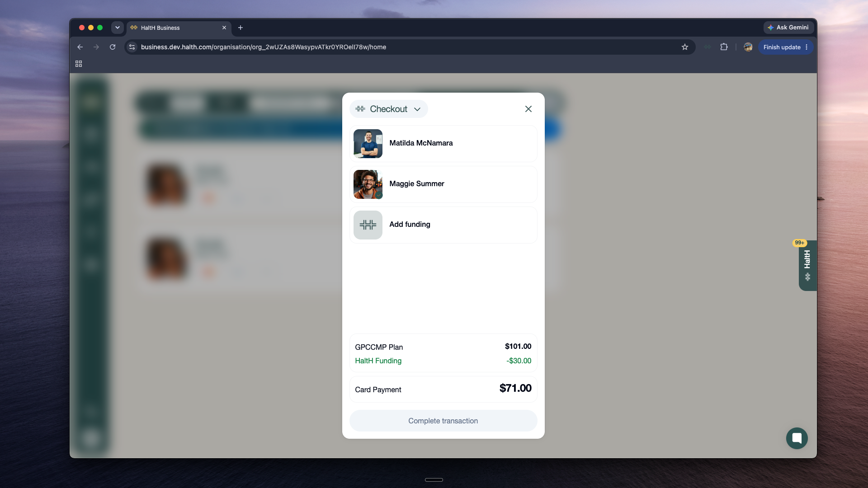Click Complete transaction button
868x488 pixels.
coord(443,421)
